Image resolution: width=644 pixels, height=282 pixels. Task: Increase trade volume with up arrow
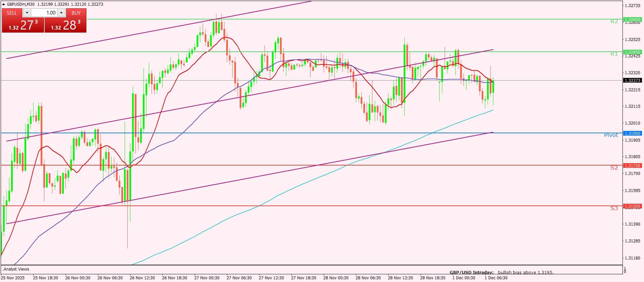click(x=61, y=13)
